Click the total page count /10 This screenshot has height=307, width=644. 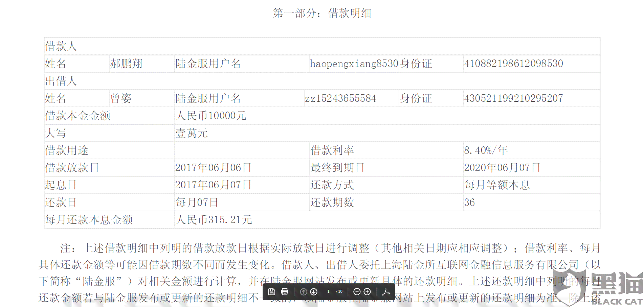pos(339,291)
